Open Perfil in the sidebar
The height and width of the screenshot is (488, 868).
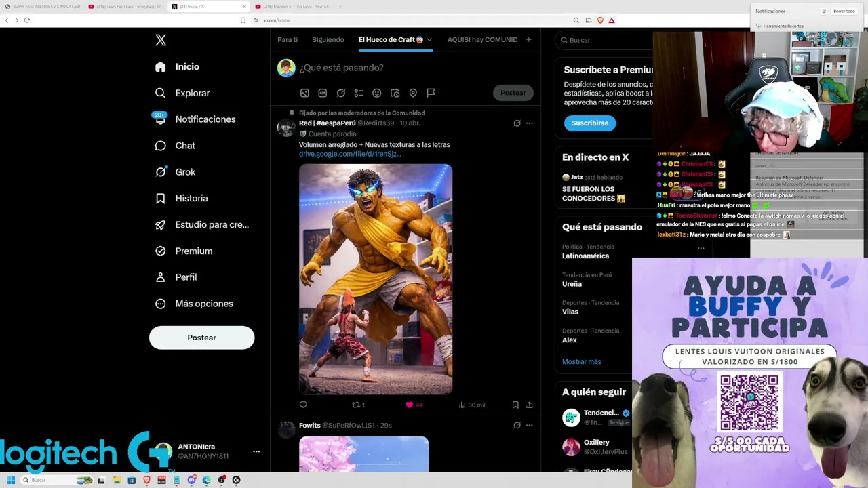point(176,277)
